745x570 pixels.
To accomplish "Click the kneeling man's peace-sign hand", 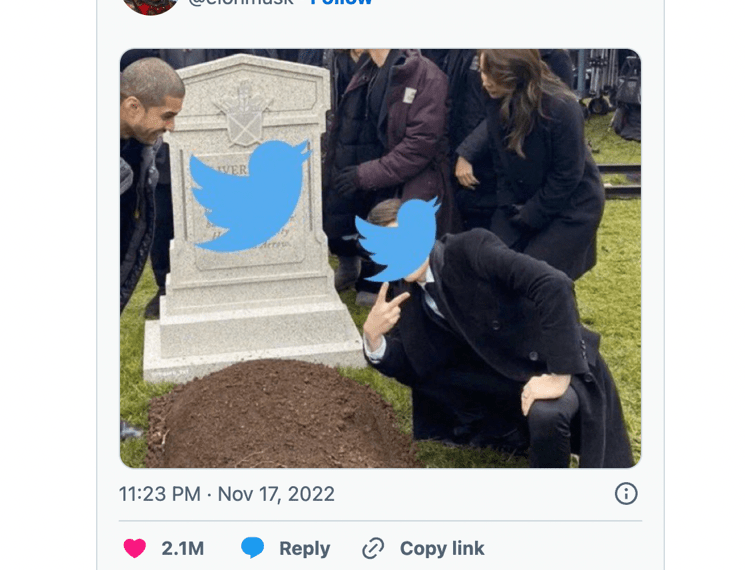I will [384, 314].
